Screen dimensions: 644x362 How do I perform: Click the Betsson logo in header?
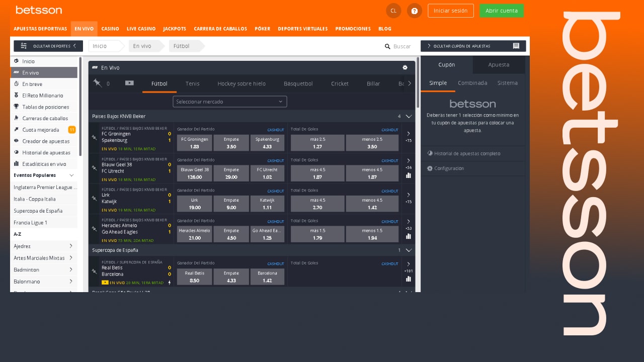39,10
